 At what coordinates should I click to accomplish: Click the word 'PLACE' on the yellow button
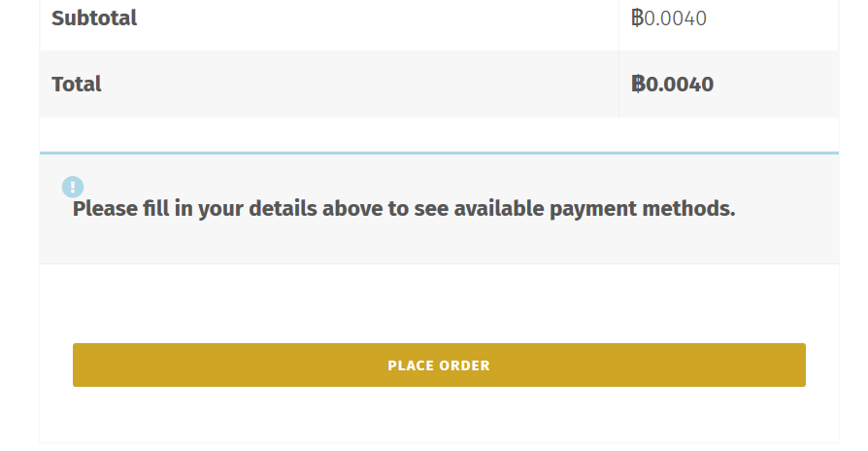point(410,365)
